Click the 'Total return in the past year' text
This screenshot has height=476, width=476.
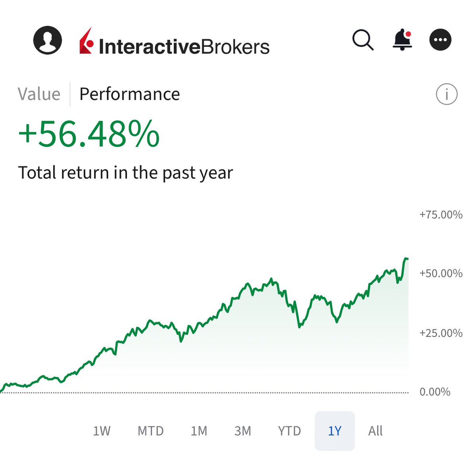click(125, 173)
